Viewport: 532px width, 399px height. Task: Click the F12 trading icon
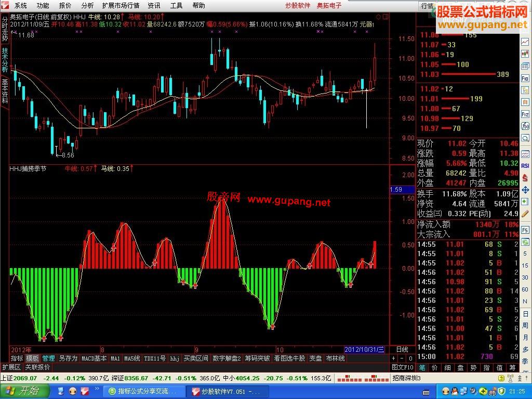click(x=525, y=114)
